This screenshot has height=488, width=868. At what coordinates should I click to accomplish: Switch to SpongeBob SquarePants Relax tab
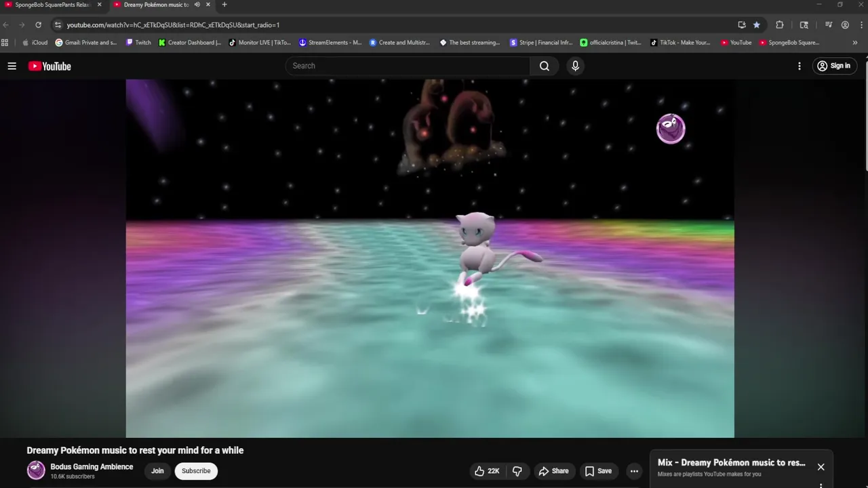(x=52, y=5)
